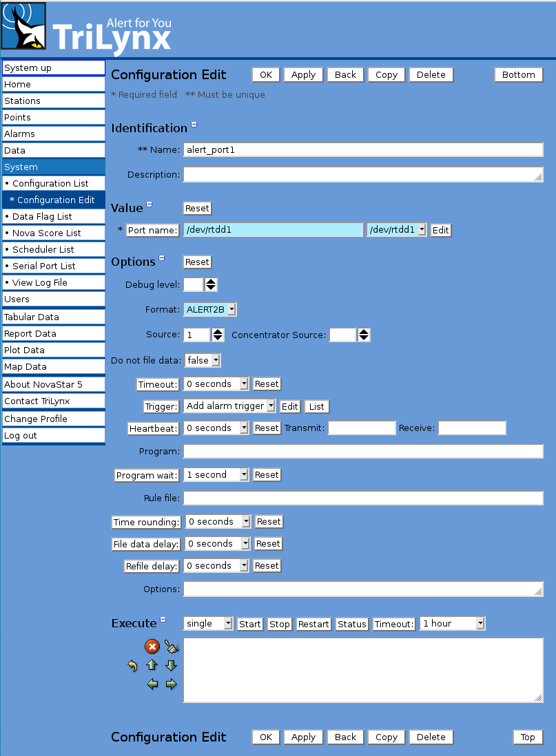This screenshot has width=556, height=756.
Task: Open the File data delay dropdown
Action: pyautogui.click(x=217, y=543)
